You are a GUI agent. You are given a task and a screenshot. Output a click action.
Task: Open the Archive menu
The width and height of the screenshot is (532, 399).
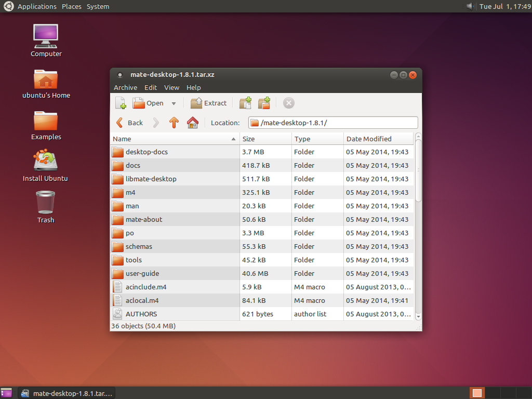[125, 87]
